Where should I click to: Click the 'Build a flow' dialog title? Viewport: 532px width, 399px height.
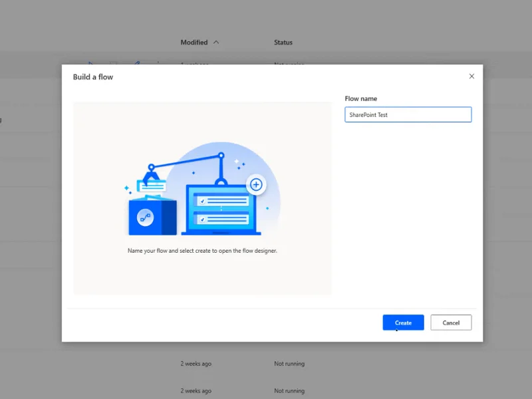tap(93, 77)
